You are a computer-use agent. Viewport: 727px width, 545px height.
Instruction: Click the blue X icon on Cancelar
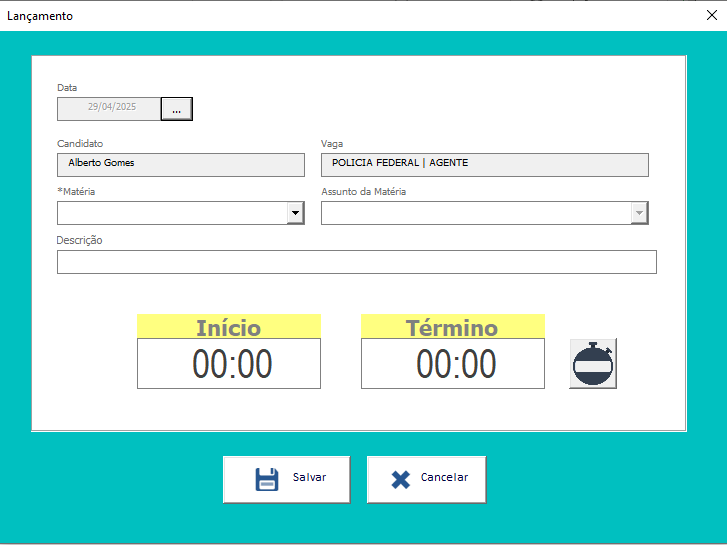click(x=401, y=480)
